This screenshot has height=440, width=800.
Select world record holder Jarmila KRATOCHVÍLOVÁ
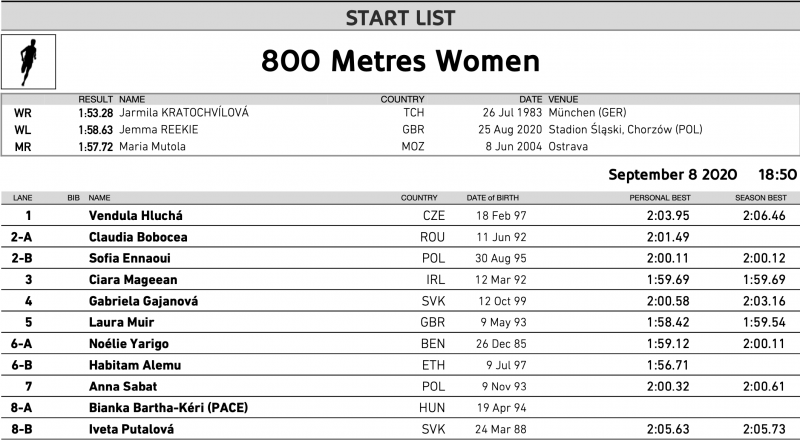click(184, 112)
